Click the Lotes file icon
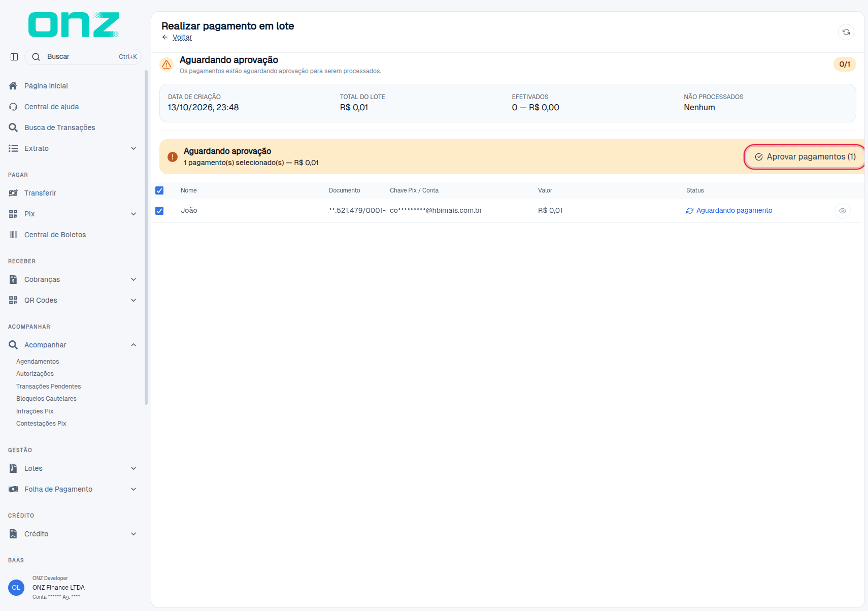The width and height of the screenshot is (868, 611). [x=13, y=468]
